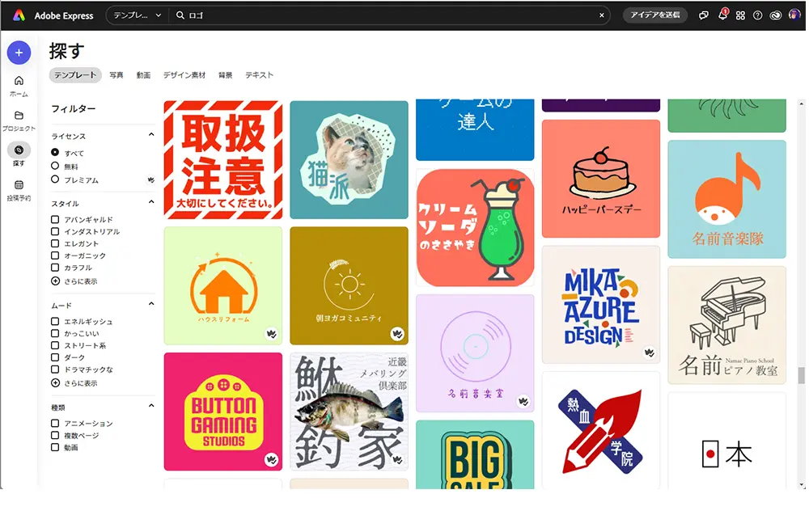The width and height of the screenshot is (809, 532).
Task: Check the ドラマチックな mood checkbox
Action: coord(55,369)
